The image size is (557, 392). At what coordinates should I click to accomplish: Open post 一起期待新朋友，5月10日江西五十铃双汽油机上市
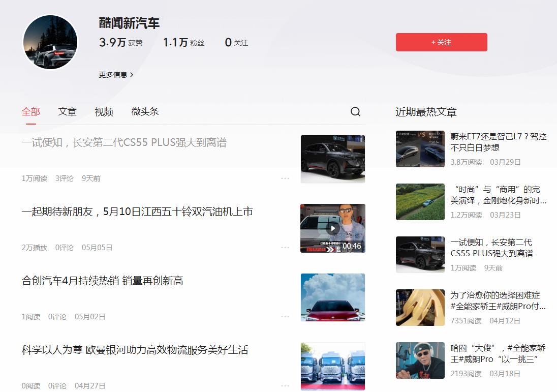(137, 212)
